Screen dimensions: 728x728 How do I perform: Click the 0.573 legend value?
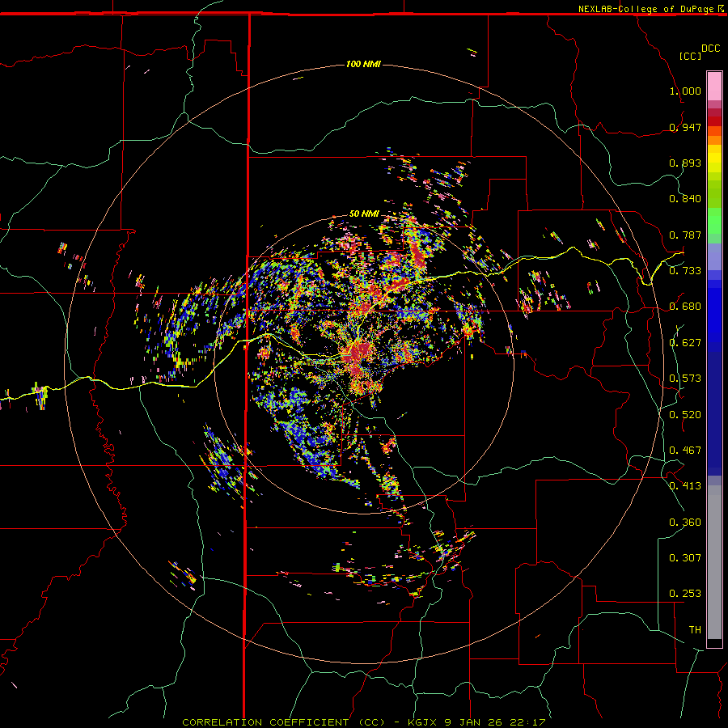coord(685,379)
